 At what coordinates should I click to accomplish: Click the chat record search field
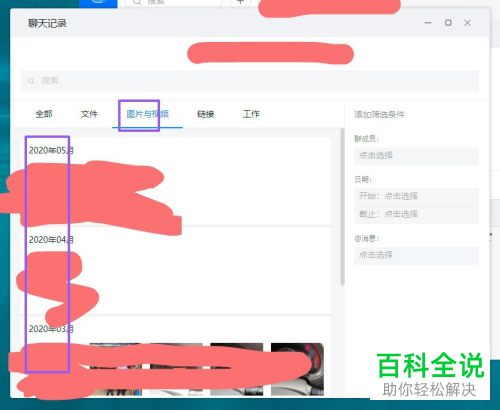(250, 81)
